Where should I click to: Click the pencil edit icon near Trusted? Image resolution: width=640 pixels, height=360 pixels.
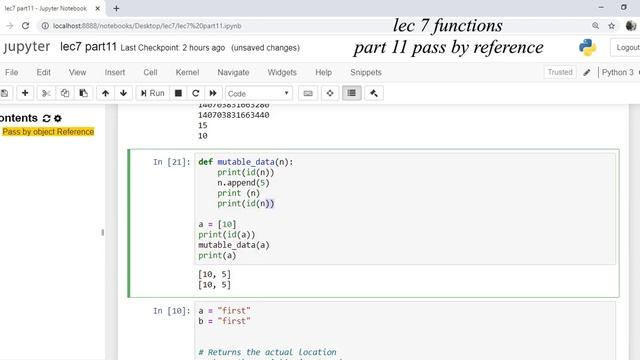pos(587,73)
